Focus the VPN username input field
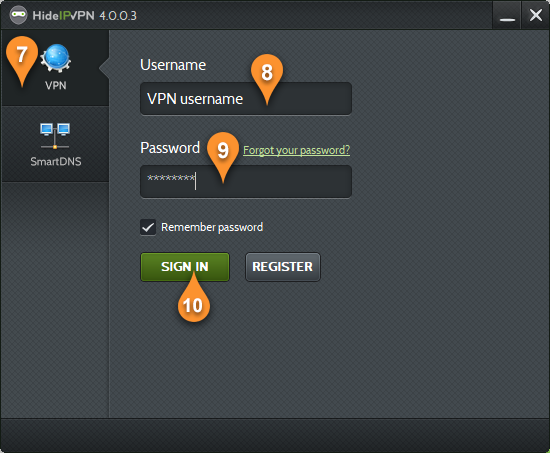The height and width of the screenshot is (453, 550). (x=246, y=99)
